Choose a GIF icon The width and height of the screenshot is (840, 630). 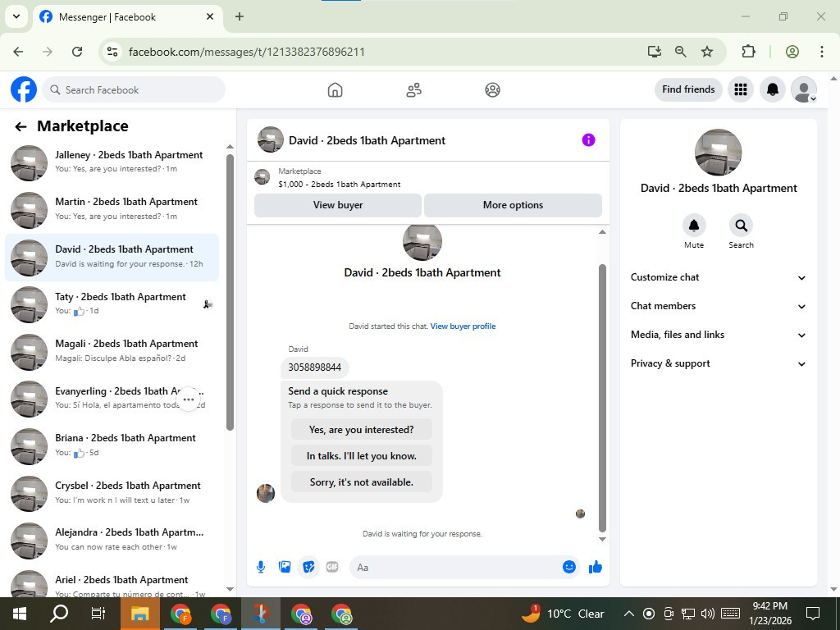click(332, 567)
